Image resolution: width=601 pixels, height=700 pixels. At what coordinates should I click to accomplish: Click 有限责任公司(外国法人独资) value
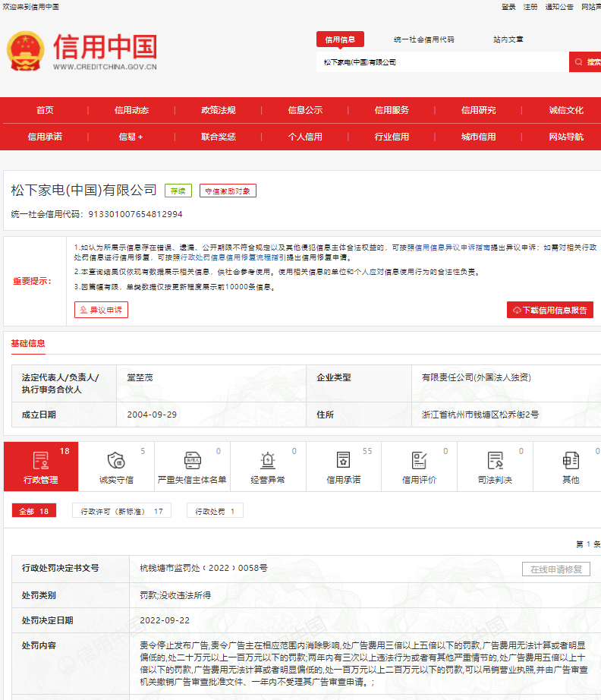[x=476, y=377]
